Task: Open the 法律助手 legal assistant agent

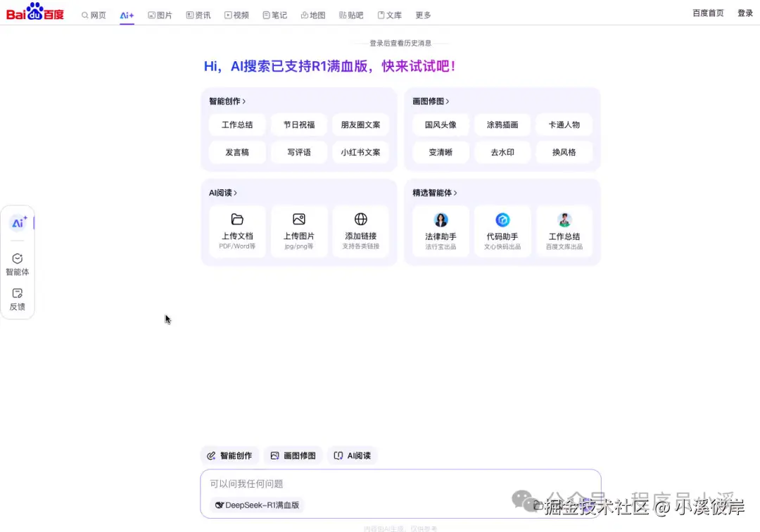Action: point(440,232)
